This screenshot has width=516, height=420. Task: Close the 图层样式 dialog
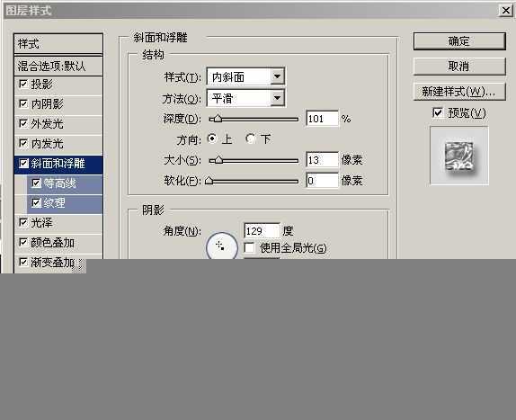(506, 11)
